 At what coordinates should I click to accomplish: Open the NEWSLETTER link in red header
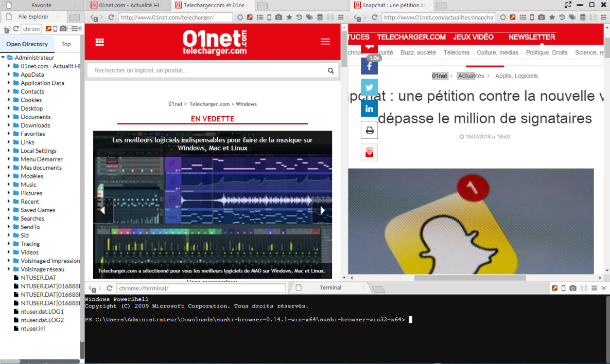(532, 37)
